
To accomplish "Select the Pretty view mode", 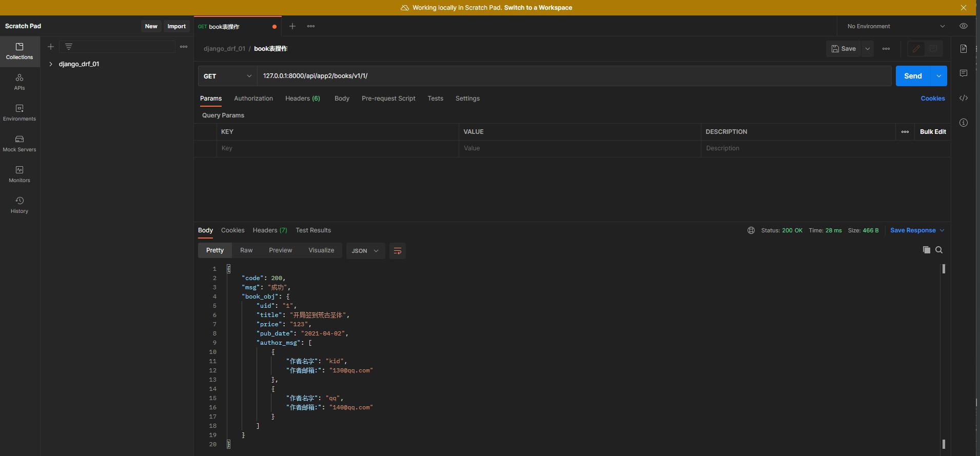I will click(x=215, y=250).
